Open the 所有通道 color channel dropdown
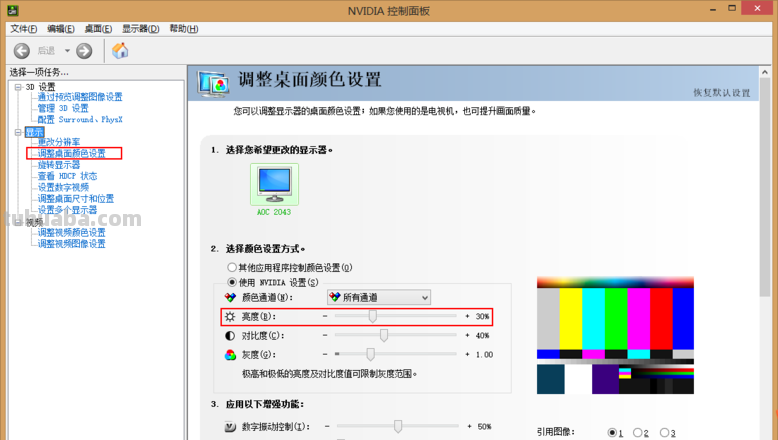 click(x=378, y=297)
